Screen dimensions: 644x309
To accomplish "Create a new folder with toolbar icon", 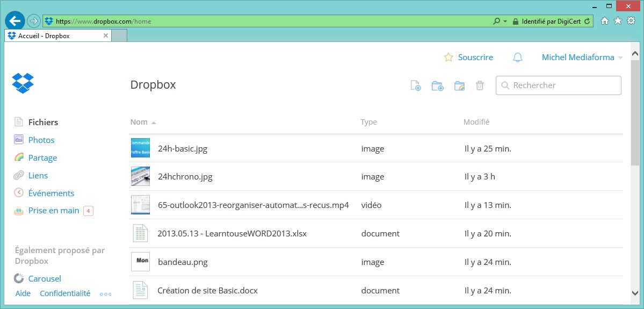I will point(437,85).
